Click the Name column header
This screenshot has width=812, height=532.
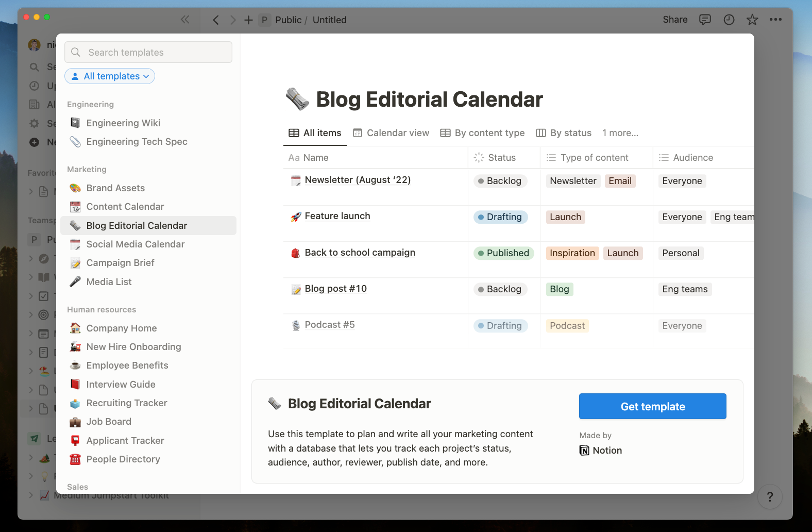click(x=375, y=158)
